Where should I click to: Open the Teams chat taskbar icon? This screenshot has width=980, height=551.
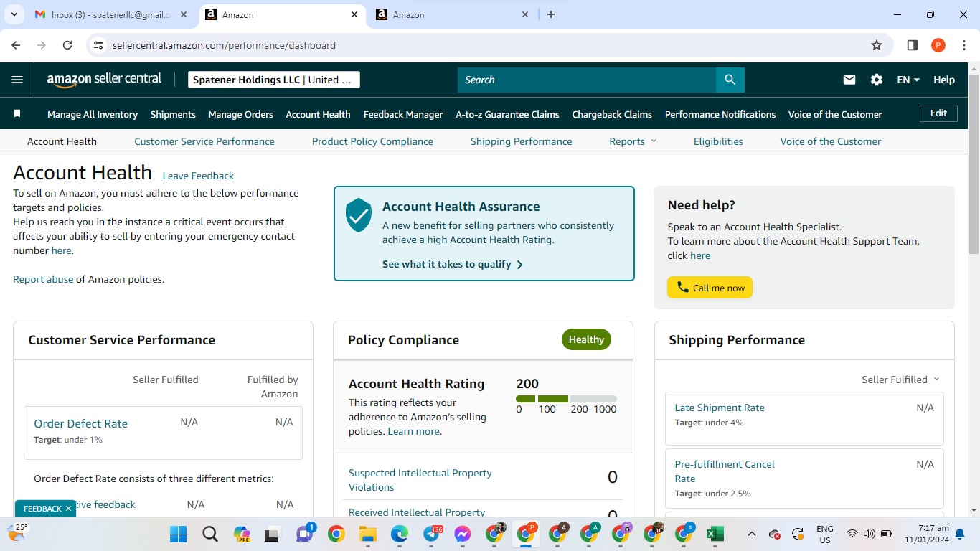click(x=305, y=534)
